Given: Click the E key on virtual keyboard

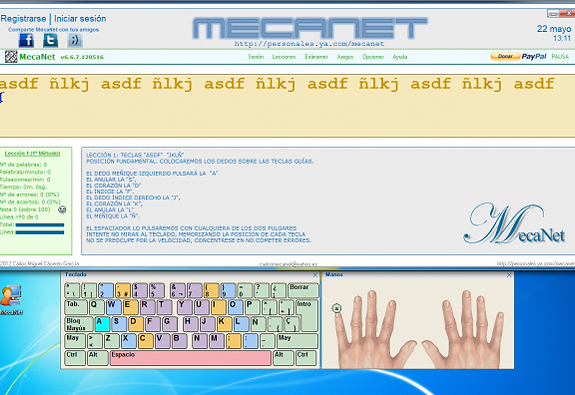Looking at the screenshot, I should pyautogui.click(x=131, y=307).
